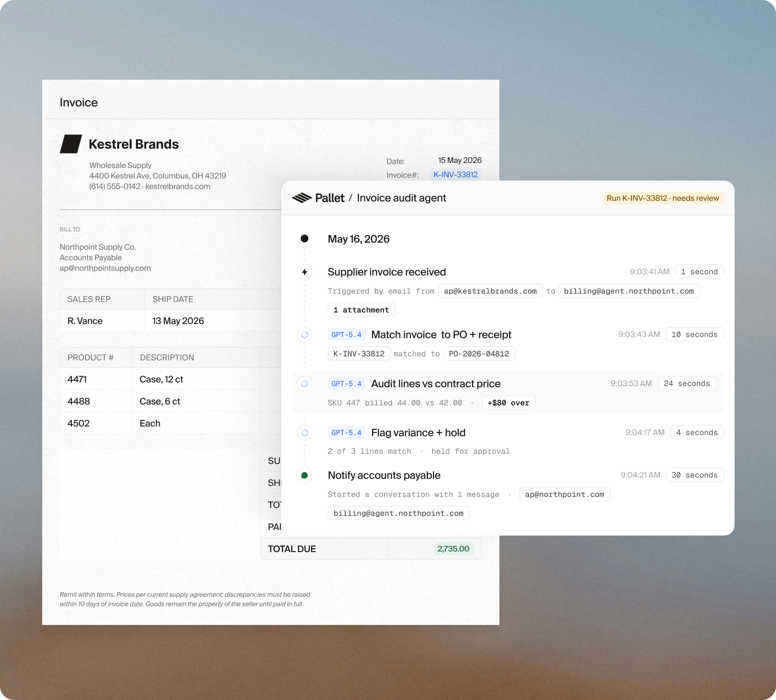Click the ap@kestrelbrands.com sender chip
Image resolution: width=776 pixels, height=700 pixels.
pos(490,291)
